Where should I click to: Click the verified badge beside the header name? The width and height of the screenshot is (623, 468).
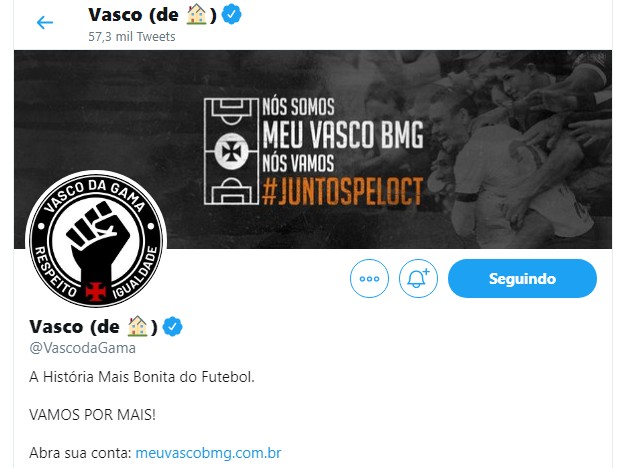pyautogui.click(x=231, y=15)
